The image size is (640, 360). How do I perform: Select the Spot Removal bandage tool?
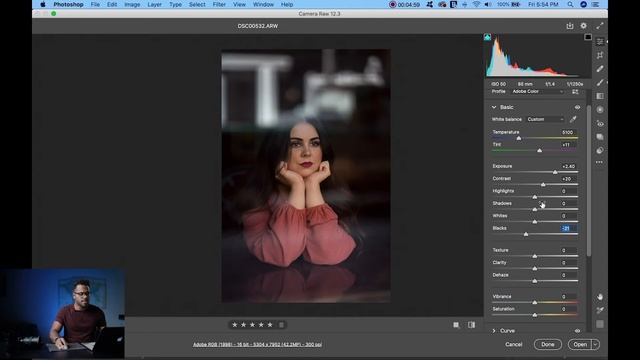pos(600,69)
